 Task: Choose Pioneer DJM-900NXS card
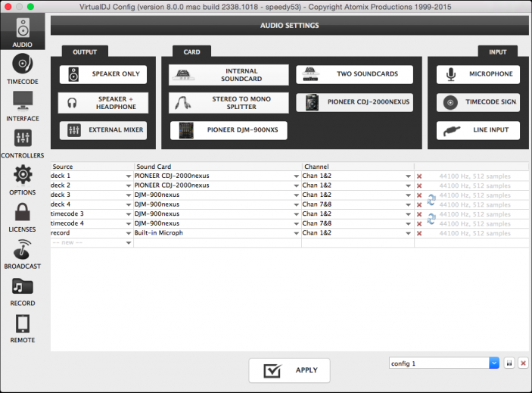pos(229,130)
